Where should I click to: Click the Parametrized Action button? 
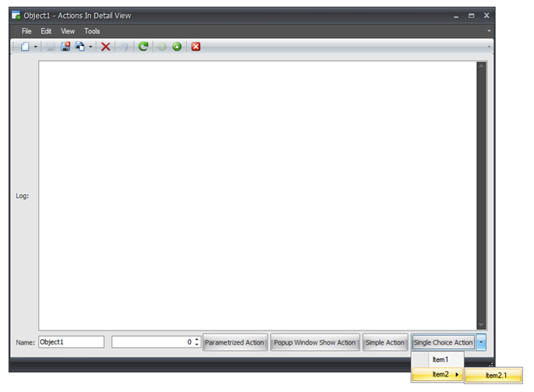(234, 342)
